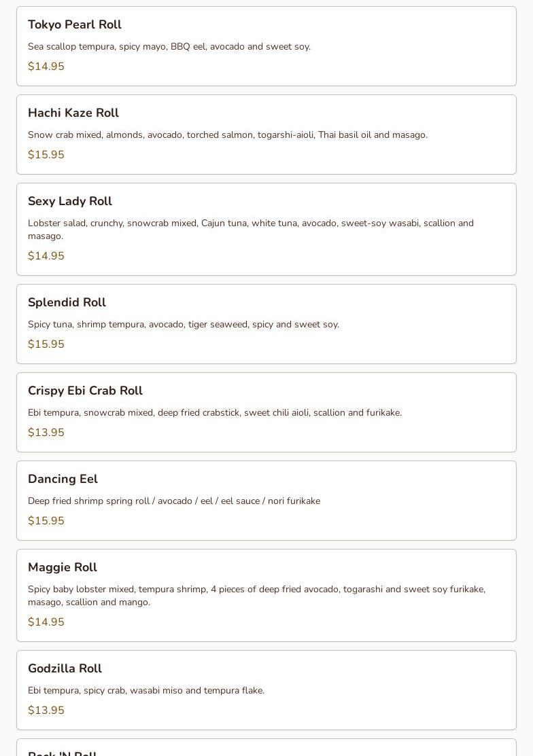
Task: Click Hachi Kaze Roll $15.95 price
Action: pyautogui.click(x=46, y=155)
